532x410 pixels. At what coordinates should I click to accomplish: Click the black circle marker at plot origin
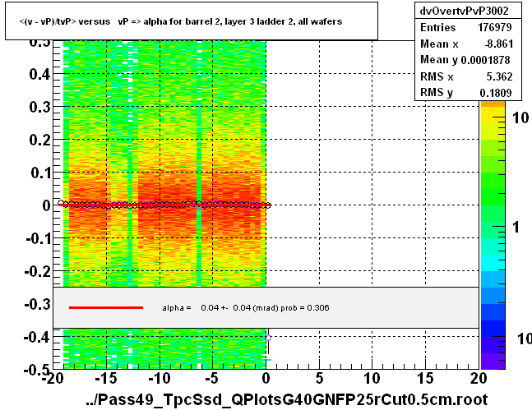coord(268,205)
